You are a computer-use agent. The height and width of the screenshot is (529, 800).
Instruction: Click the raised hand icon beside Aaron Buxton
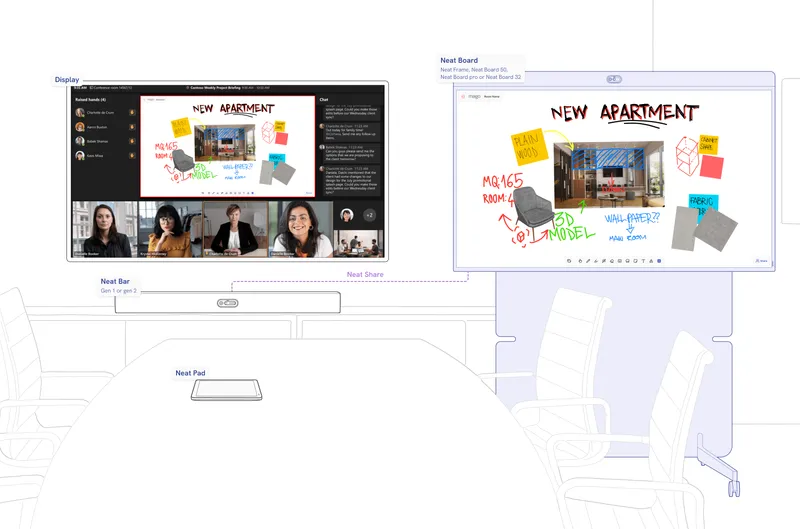132,128
